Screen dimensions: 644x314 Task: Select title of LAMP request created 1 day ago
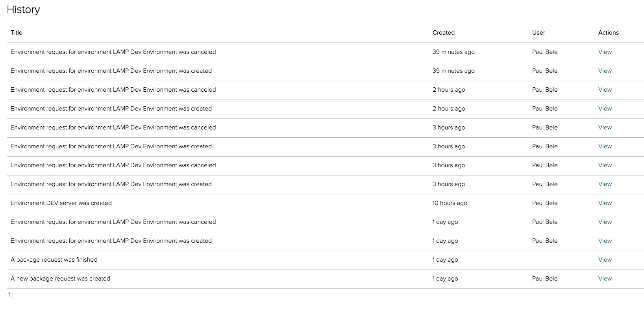[x=111, y=241]
